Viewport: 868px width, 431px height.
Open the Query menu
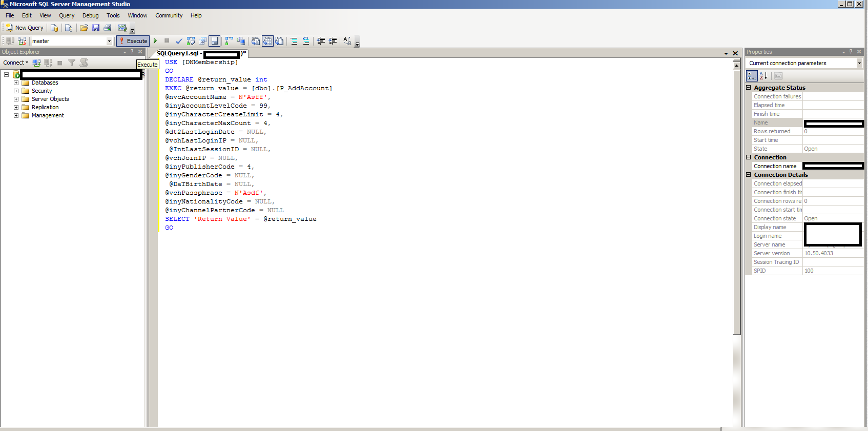(x=67, y=15)
